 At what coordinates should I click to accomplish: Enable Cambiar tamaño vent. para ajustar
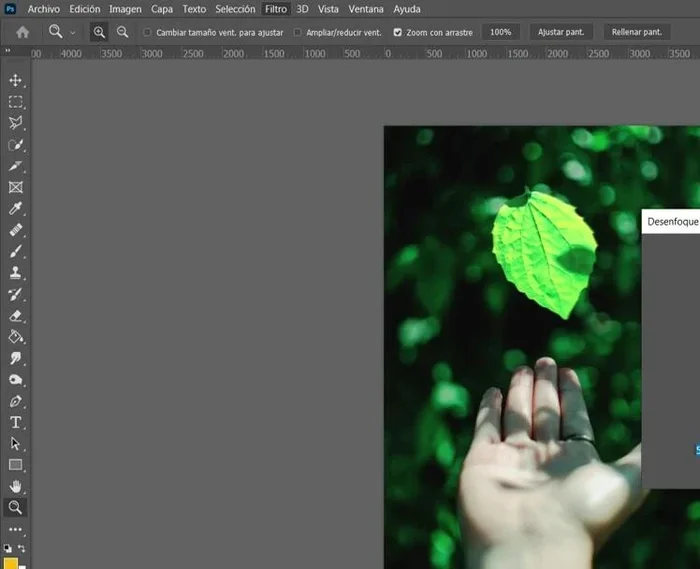pos(147,32)
